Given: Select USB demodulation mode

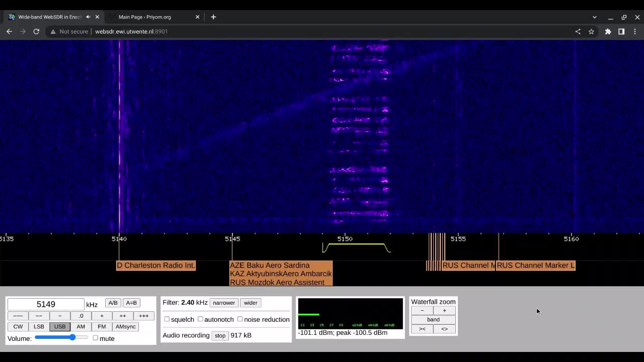Looking at the screenshot, I should pyautogui.click(x=60, y=326).
